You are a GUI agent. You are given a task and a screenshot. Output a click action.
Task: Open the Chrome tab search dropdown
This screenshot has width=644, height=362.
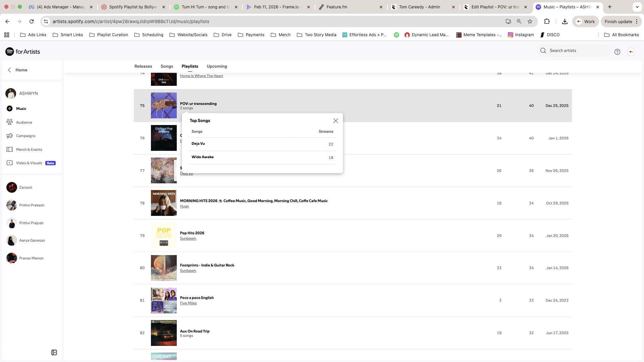point(637,7)
